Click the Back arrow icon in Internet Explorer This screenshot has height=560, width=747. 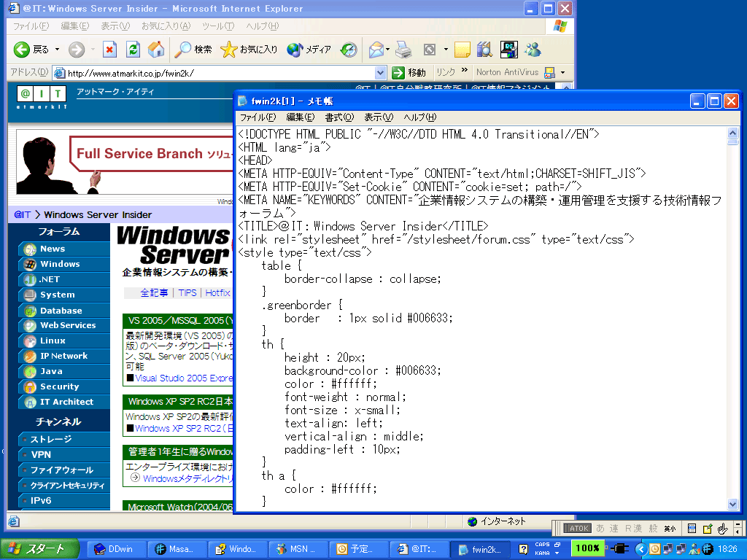[x=22, y=49]
